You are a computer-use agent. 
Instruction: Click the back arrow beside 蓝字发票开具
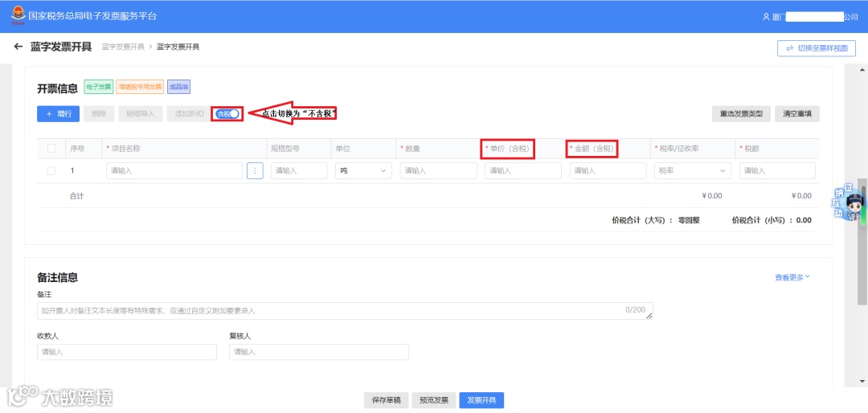point(18,47)
